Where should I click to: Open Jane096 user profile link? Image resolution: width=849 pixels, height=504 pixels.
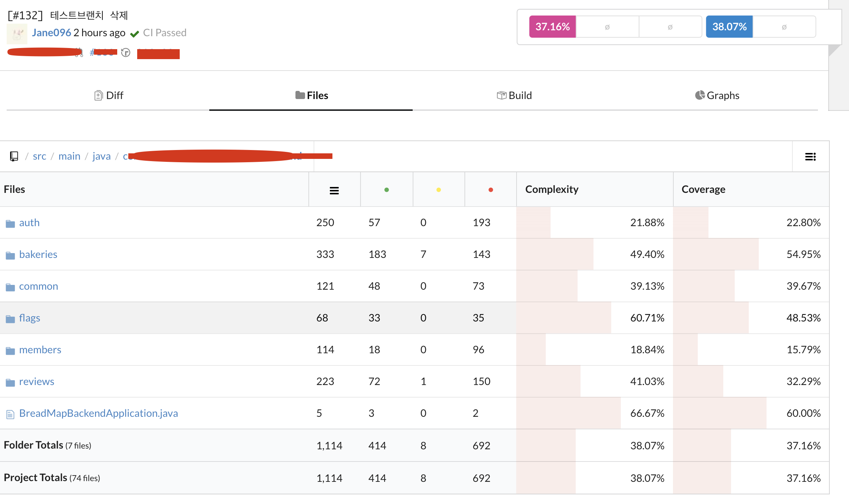(x=51, y=33)
